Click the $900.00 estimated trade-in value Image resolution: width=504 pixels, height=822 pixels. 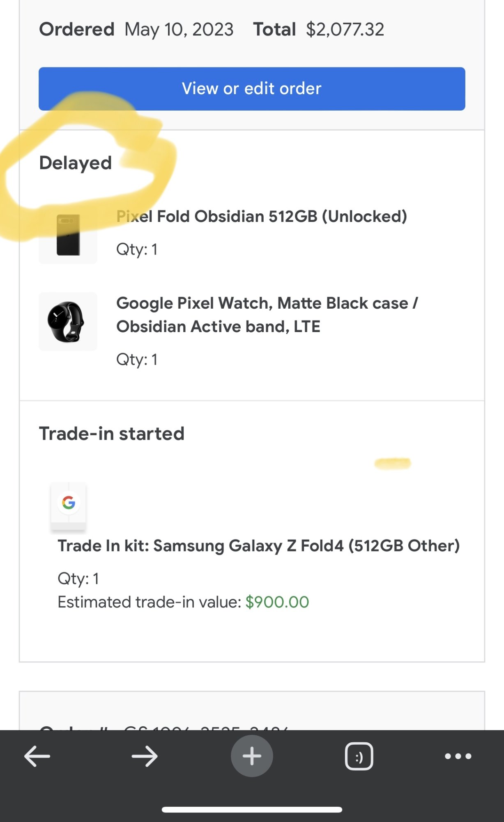(x=277, y=602)
